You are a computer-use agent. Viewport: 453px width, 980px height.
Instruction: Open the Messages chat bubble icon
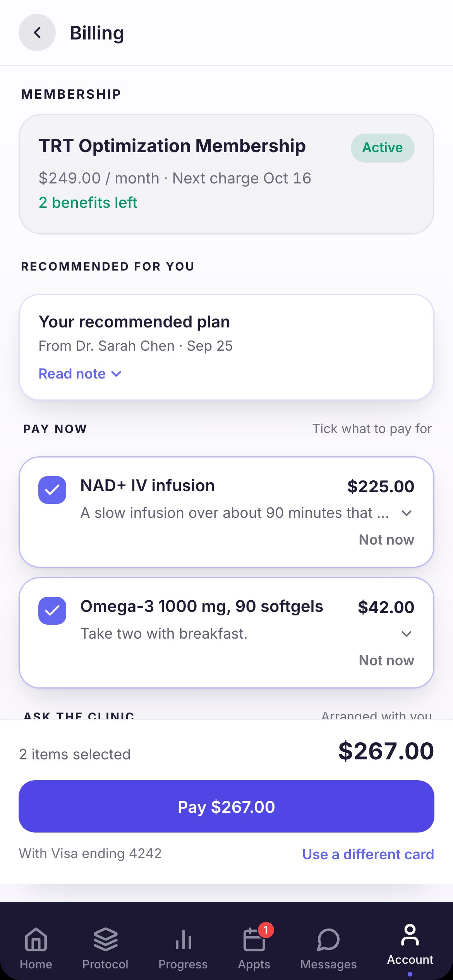(328, 939)
